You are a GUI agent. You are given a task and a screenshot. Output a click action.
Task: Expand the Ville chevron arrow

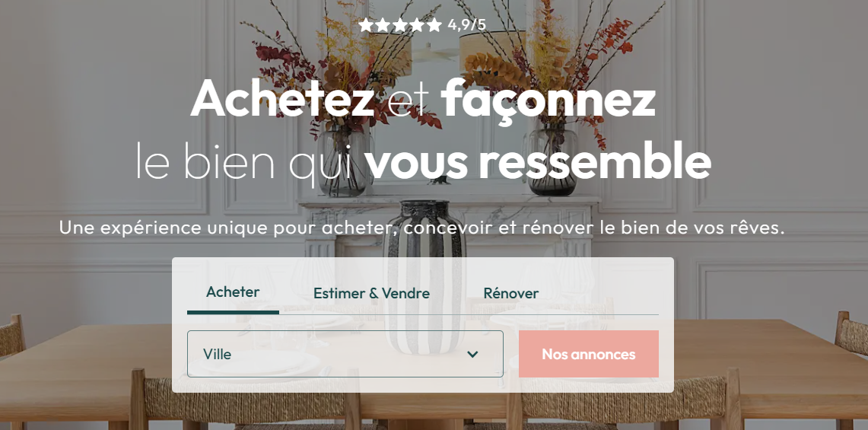pos(472,354)
